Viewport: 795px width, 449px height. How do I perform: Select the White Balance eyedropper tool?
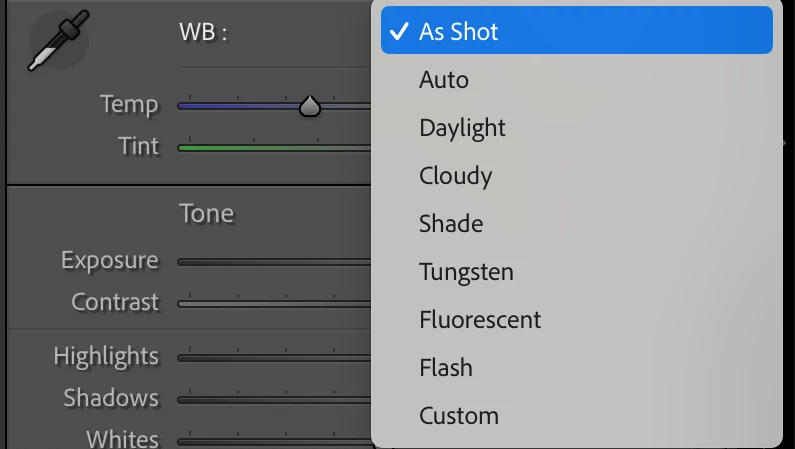pyautogui.click(x=56, y=44)
